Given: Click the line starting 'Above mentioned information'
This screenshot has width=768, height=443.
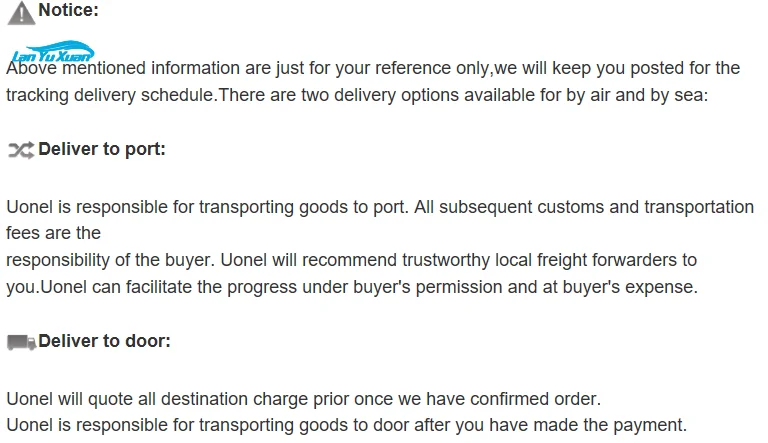Looking at the screenshot, I should click(373, 68).
